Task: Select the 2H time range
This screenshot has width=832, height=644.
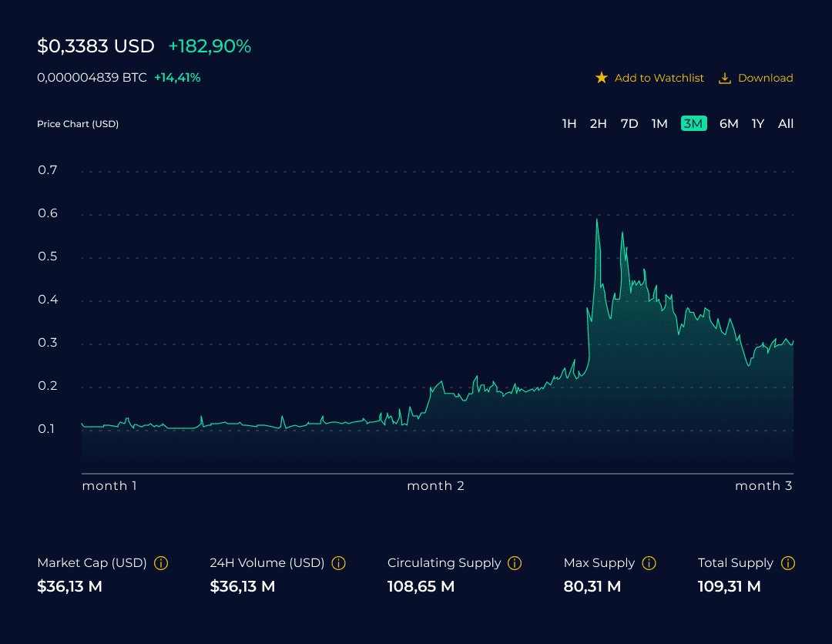Action: [598, 123]
